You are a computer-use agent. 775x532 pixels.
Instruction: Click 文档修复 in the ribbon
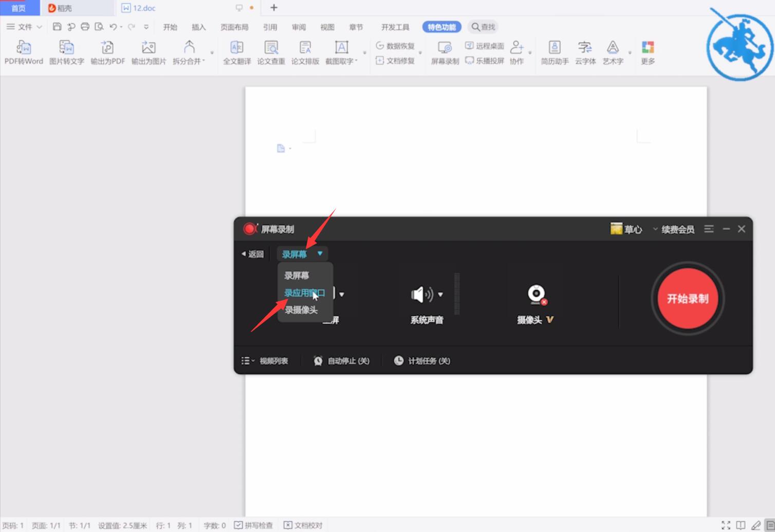(395, 61)
